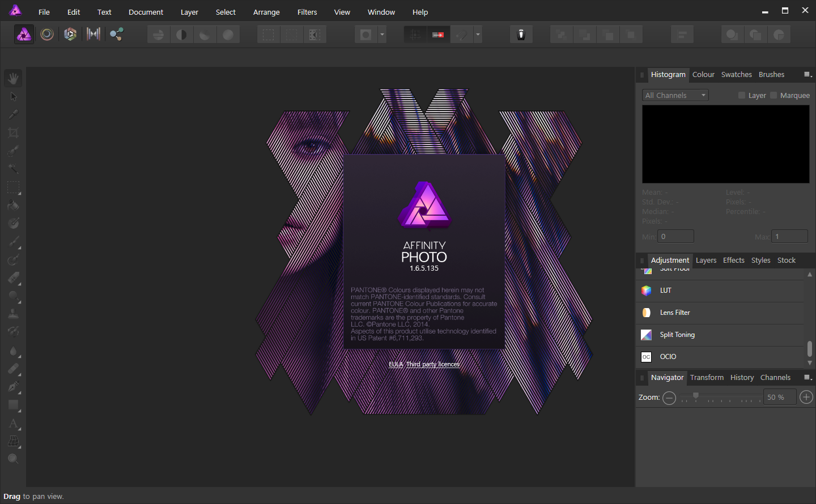This screenshot has height=504, width=816.
Task: Toggle the Snapping magnet button
Action: (461, 35)
